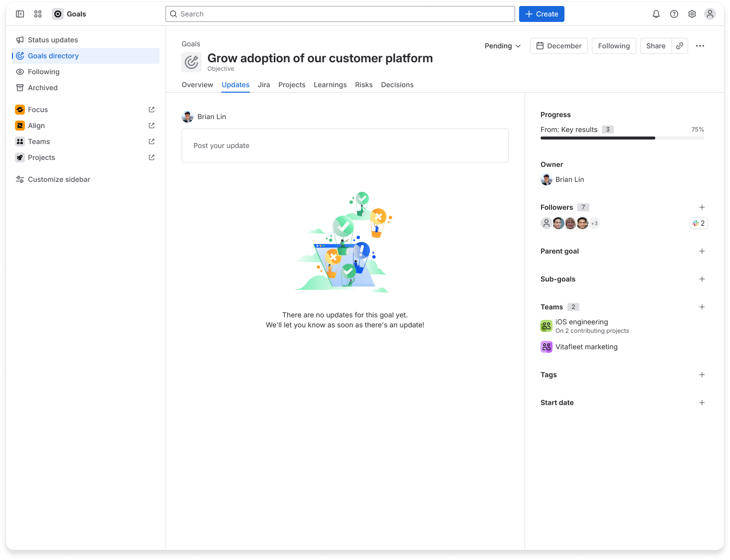This screenshot has width=730, height=560.
Task: Click the Post your update field
Action: (x=345, y=145)
